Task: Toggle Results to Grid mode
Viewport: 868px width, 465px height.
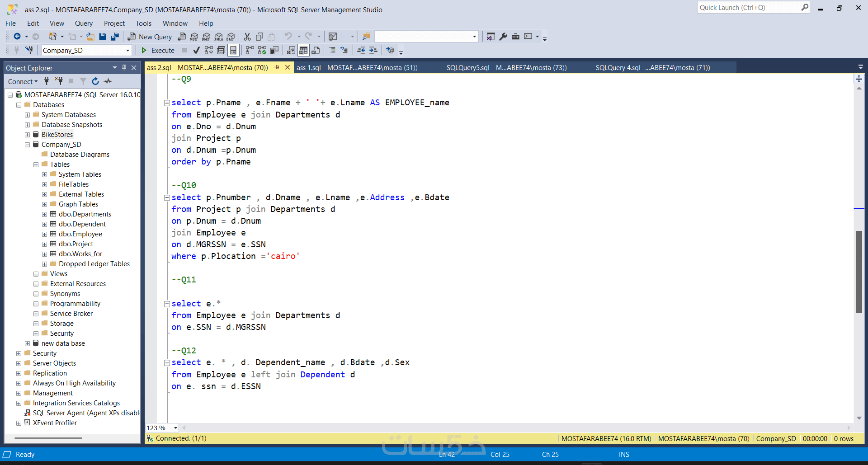Action: click(303, 50)
